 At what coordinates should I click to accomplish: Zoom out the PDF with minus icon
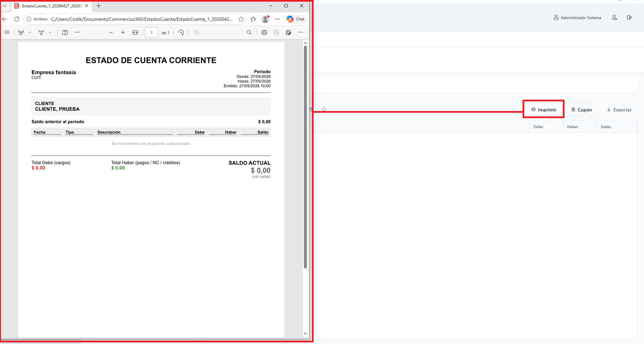pos(111,33)
